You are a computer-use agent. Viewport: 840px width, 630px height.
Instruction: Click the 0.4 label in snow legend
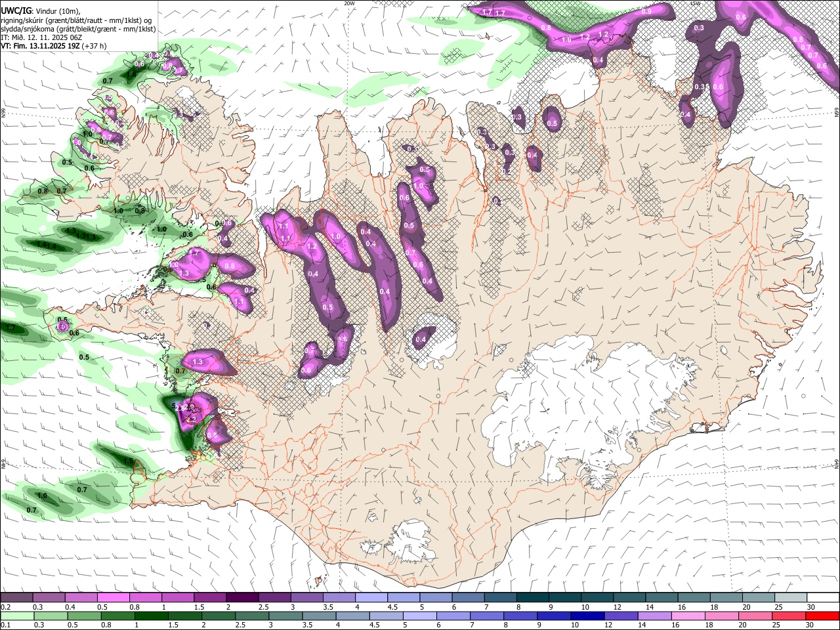click(x=70, y=607)
